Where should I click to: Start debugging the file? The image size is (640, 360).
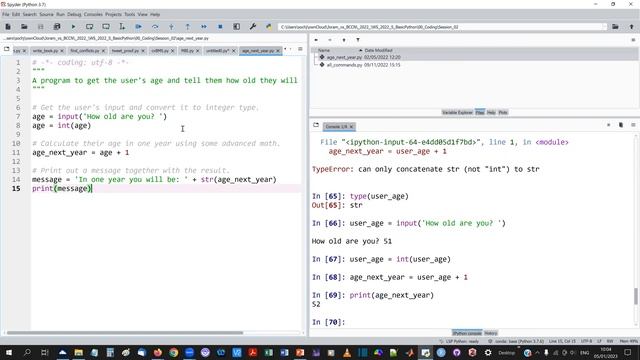(x=138, y=27)
